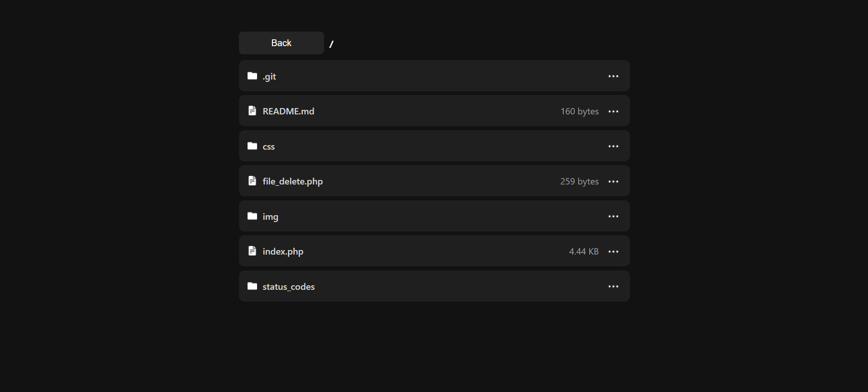Click the file_delete.php file icon
The image size is (868, 392).
252,181
